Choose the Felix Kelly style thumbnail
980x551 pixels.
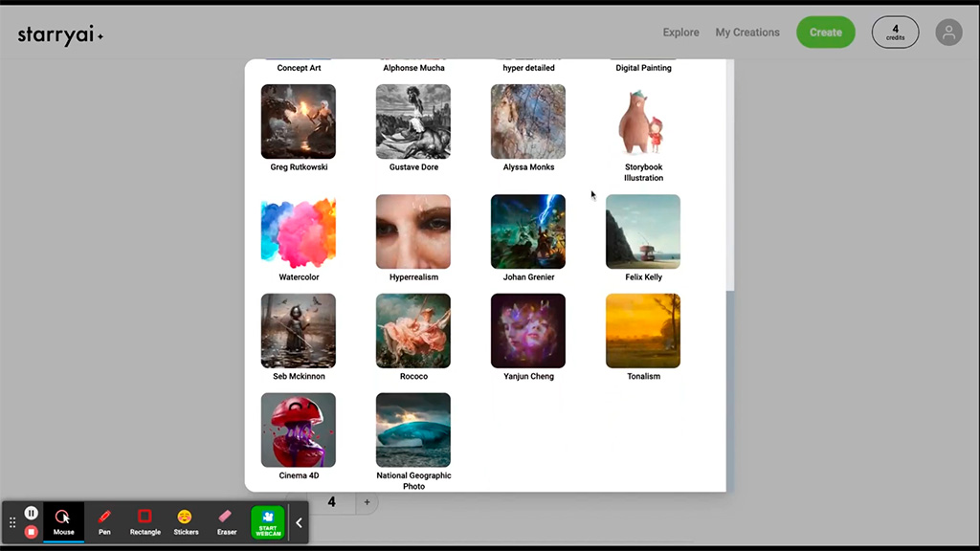[643, 231]
